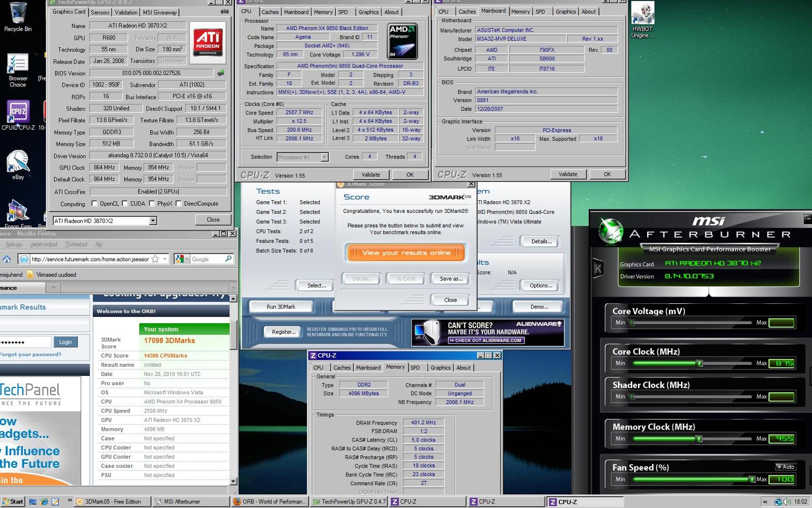Open the SPD tab in the CPU-Z Memory window
Image resolution: width=812 pixels, height=508 pixels.
click(x=415, y=368)
